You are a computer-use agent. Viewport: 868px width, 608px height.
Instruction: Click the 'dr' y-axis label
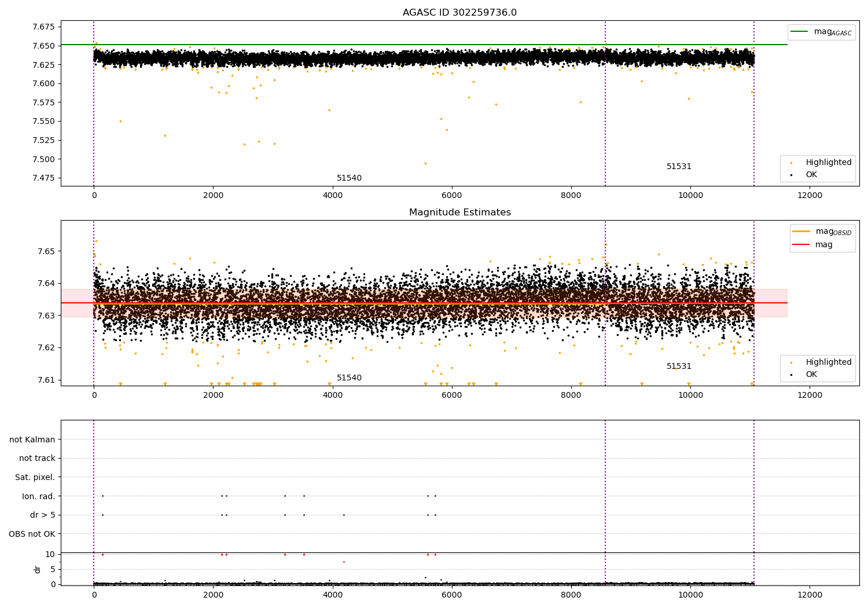pos(38,569)
